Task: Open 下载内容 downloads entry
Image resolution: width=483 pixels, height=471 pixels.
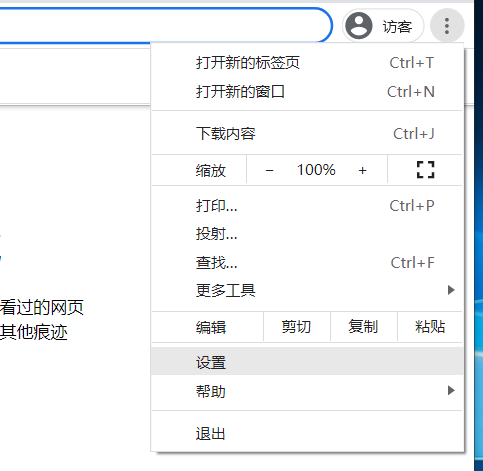Action: (307, 134)
